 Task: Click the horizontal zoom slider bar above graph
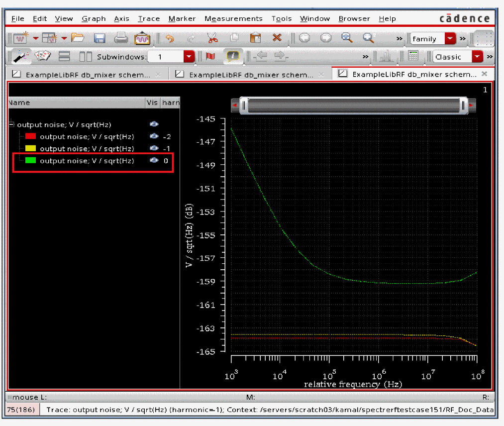tap(353, 106)
